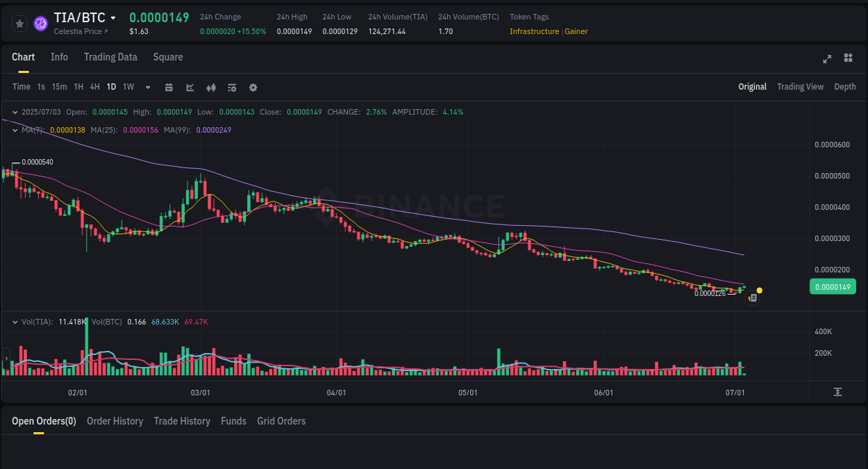Viewport: 868px width, 469px height.
Task: Open the Order History tab
Action: coord(115,421)
